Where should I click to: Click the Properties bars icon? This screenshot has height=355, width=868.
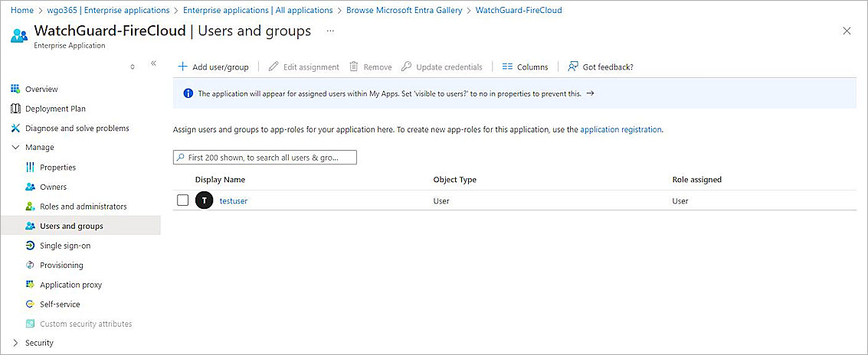coord(31,167)
